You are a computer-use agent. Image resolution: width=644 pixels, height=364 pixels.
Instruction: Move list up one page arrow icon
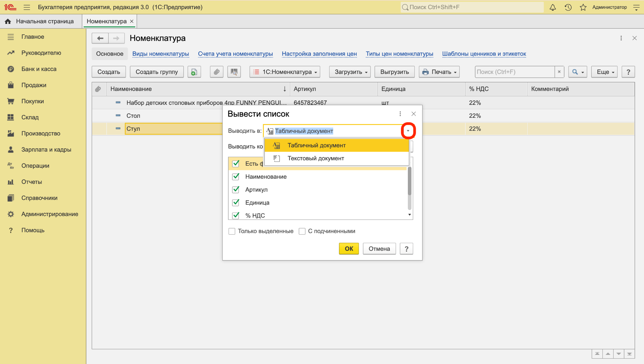click(x=608, y=354)
